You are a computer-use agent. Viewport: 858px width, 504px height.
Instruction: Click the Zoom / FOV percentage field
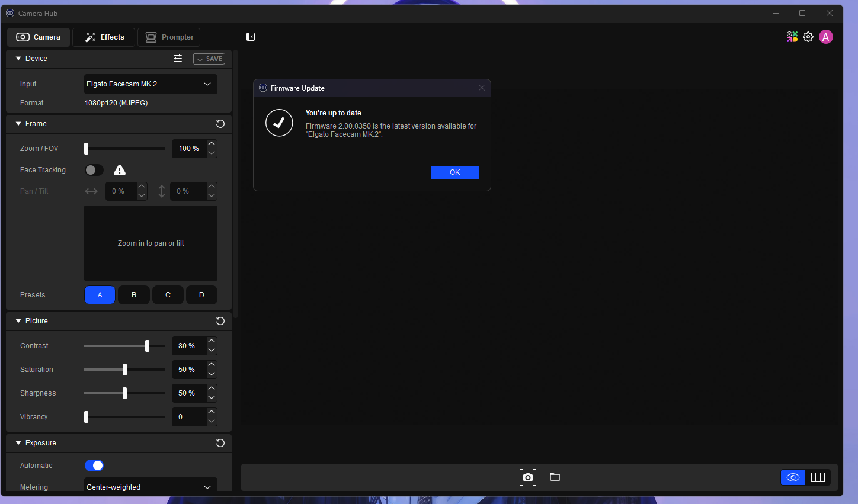(x=189, y=149)
